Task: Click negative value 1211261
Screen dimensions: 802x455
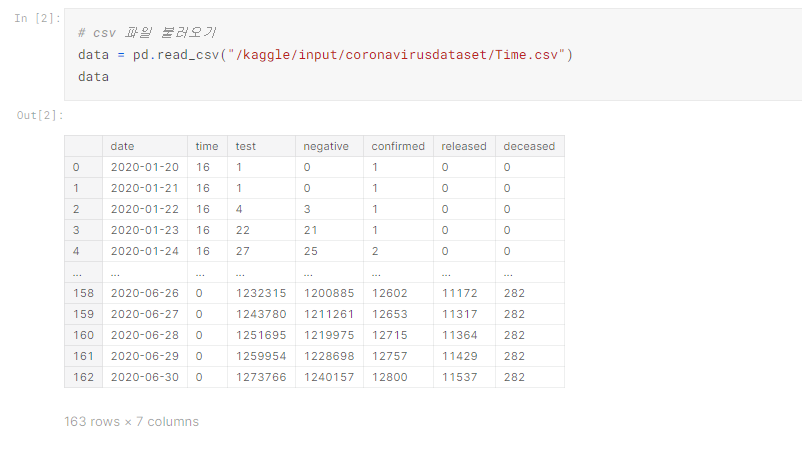Action: (329, 314)
